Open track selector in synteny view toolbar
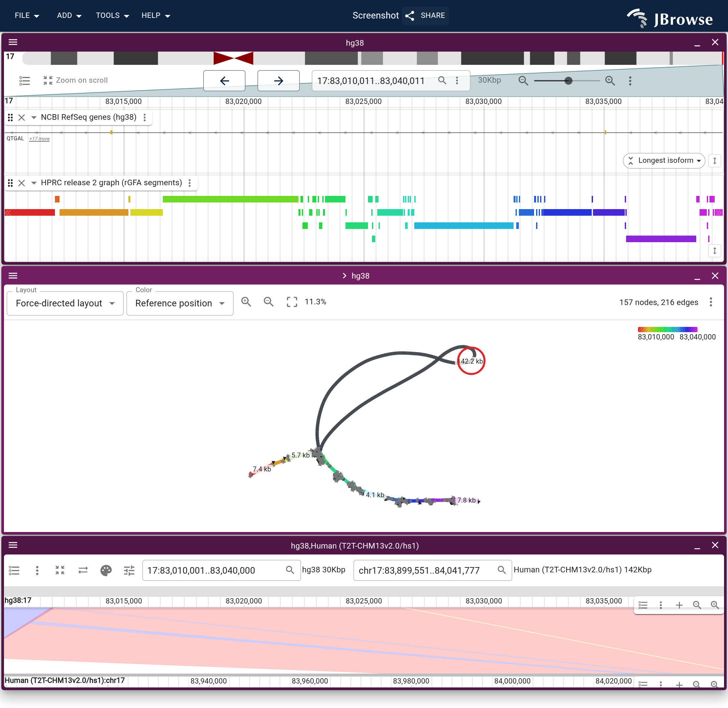 tap(14, 570)
